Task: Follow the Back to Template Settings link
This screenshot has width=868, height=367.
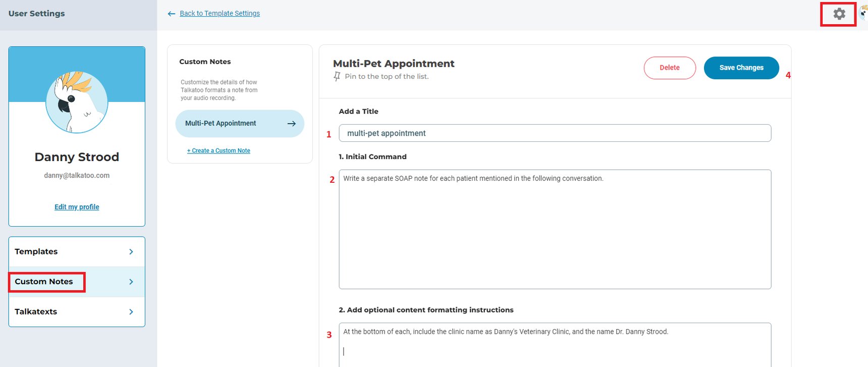Action: point(220,14)
